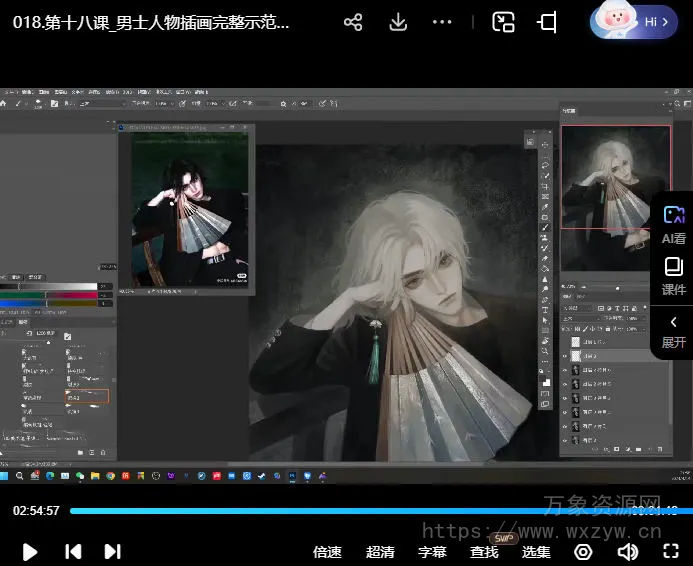Viewport: 693px width, 566px height.
Task: Click the download icon in top bar
Action: [398, 22]
